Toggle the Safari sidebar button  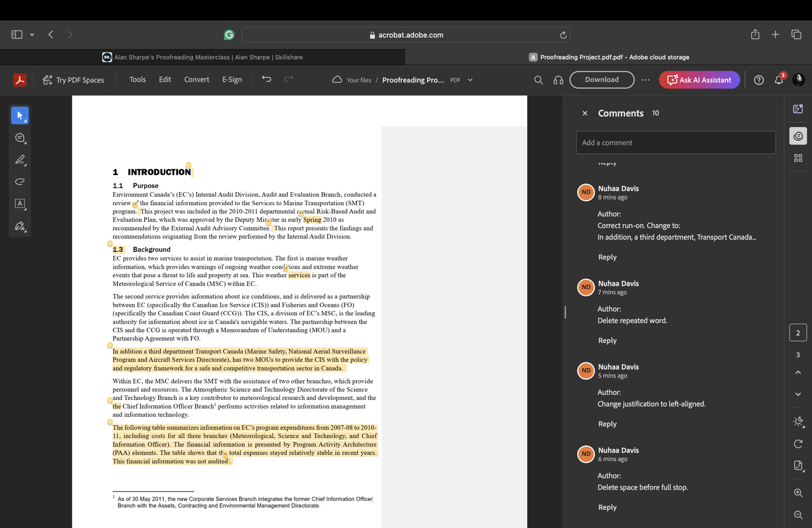click(x=17, y=34)
